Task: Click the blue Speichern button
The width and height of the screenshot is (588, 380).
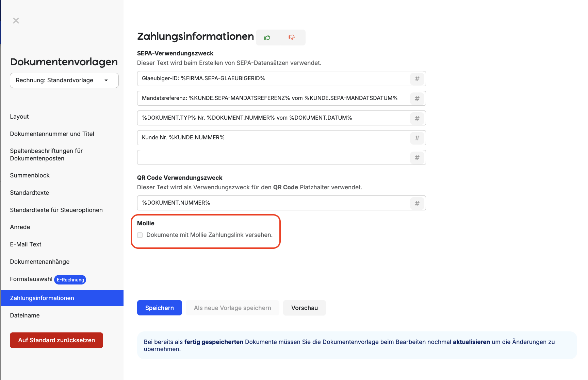Action: coord(160,308)
